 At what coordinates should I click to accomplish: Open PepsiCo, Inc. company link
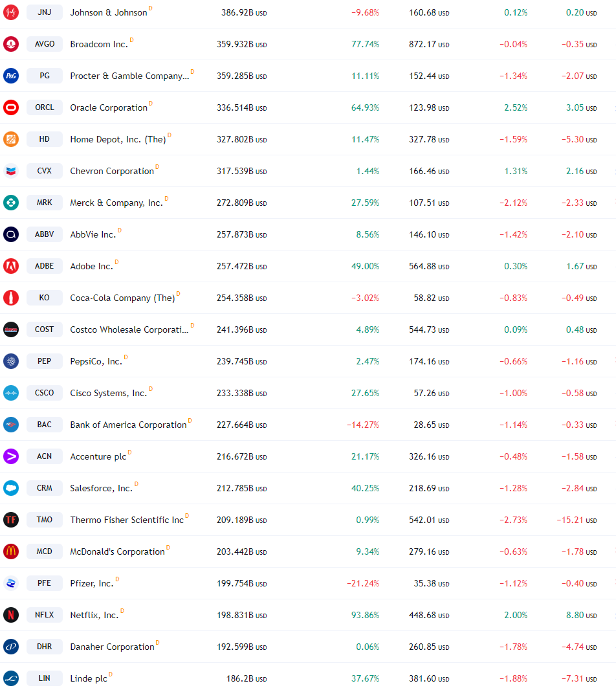(96, 361)
